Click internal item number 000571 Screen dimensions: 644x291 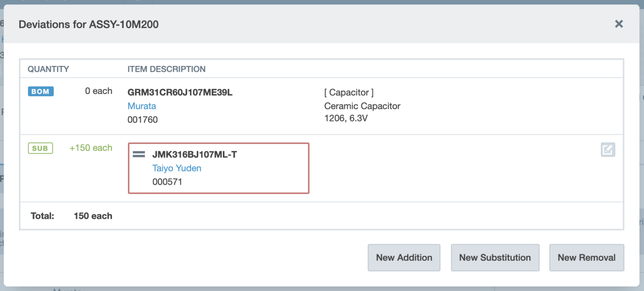(x=167, y=182)
